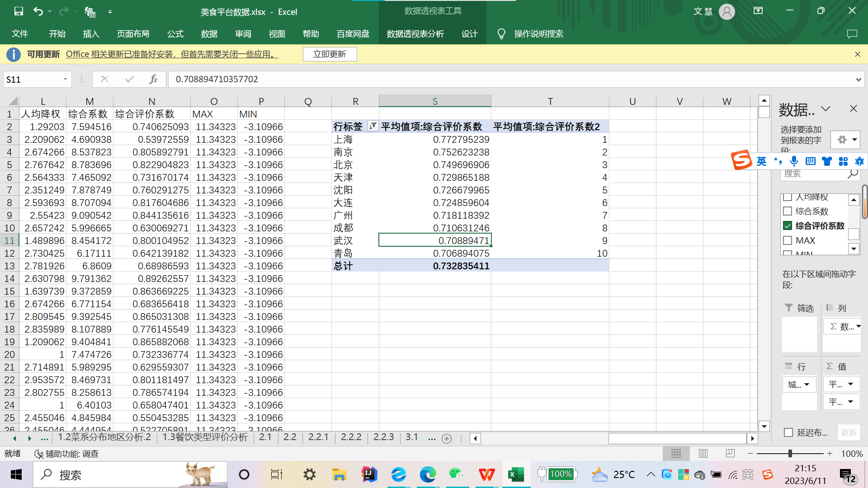The width and height of the screenshot is (868, 488).
Task: Click the zoom slider handle
Action: coord(790,453)
